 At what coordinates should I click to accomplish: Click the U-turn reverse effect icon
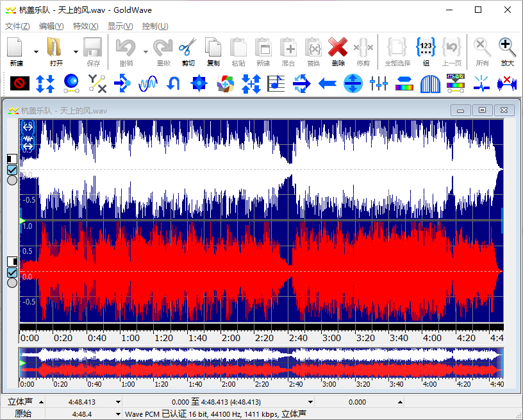point(173,83)
